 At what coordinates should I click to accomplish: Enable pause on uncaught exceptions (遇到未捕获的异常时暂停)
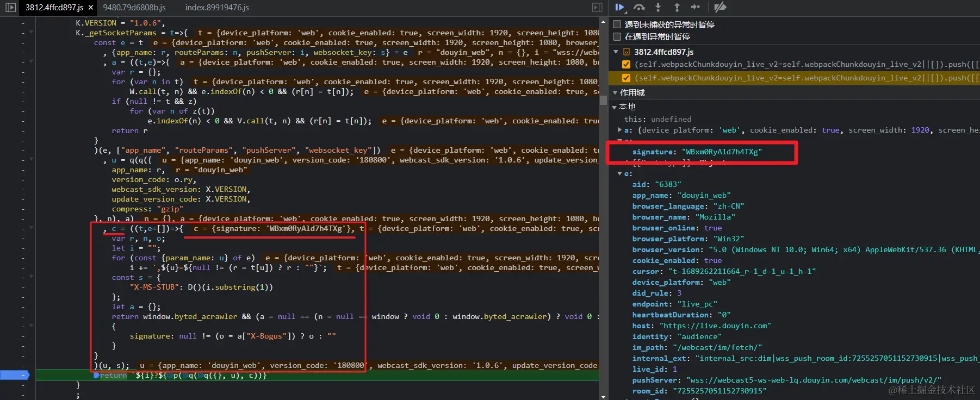617,24
